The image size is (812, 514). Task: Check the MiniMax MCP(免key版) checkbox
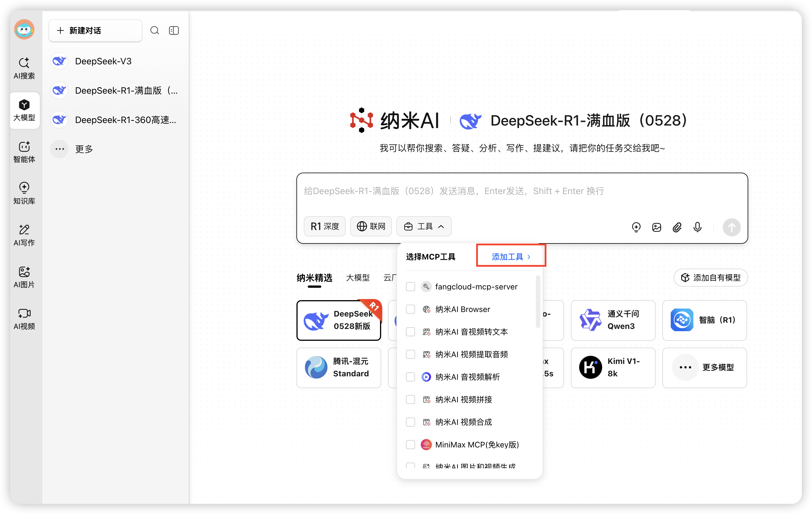411,445
